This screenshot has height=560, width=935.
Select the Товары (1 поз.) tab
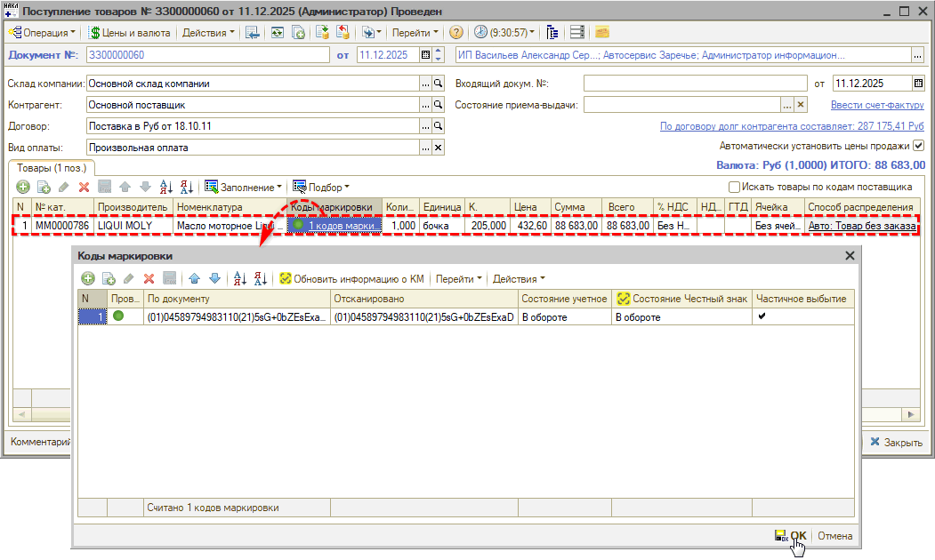tap(52, 167)
